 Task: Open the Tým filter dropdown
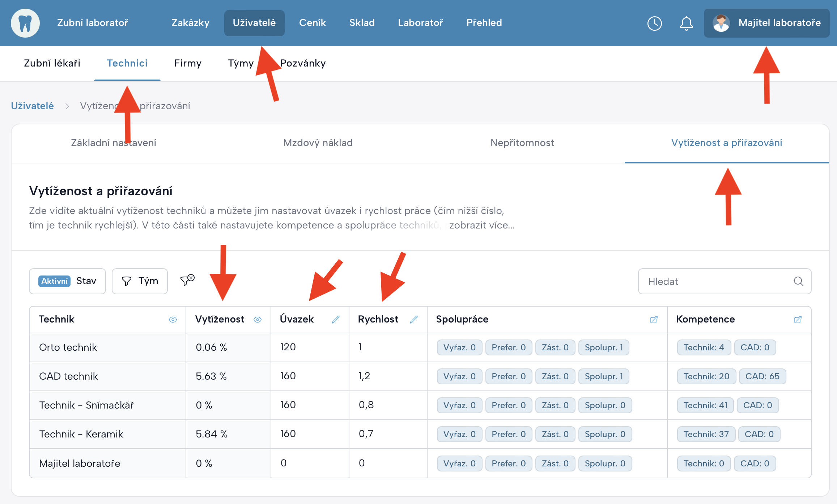click(x=140, y=281)
